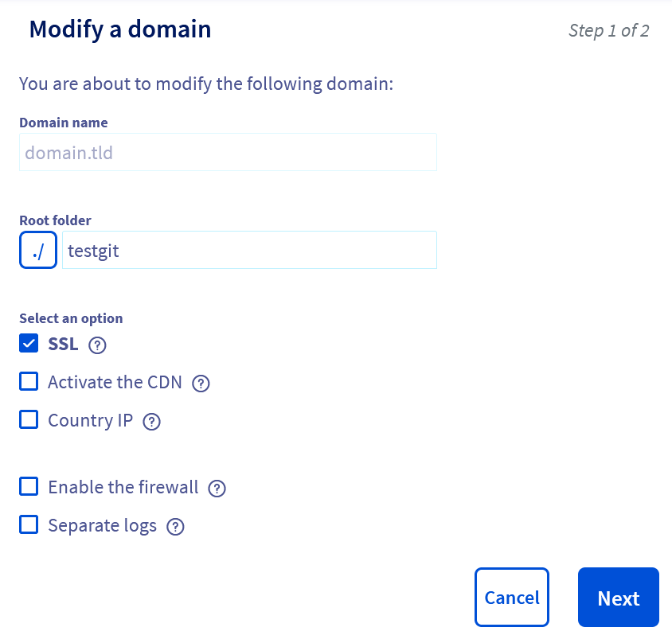Click the disabled domain.tld name field

point(228,152)
